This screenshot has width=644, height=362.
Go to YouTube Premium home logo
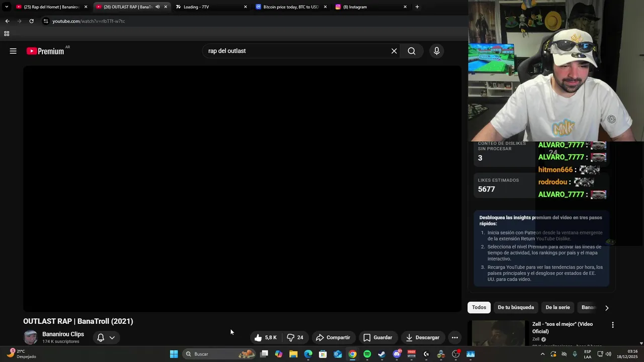click(x=45, y=51)
